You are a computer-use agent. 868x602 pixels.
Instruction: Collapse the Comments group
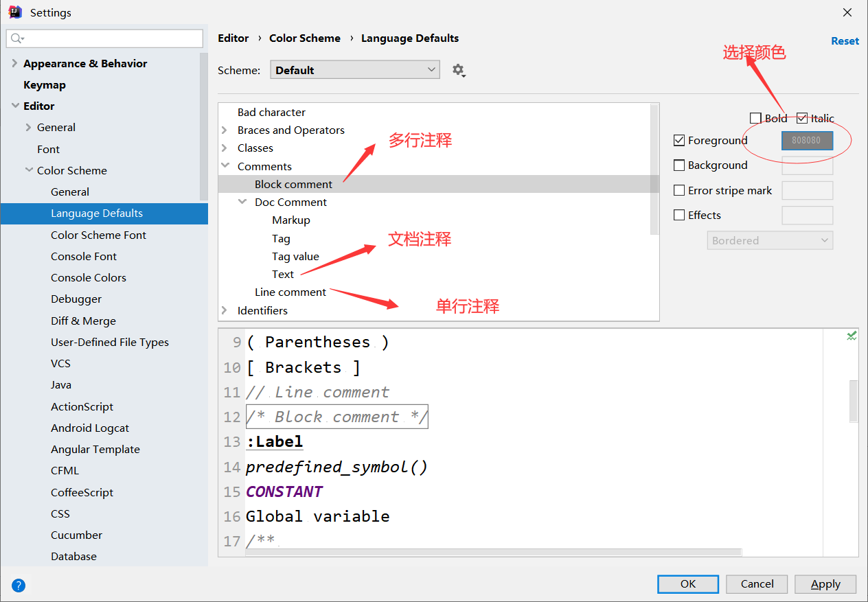click(x=225, y=166)
